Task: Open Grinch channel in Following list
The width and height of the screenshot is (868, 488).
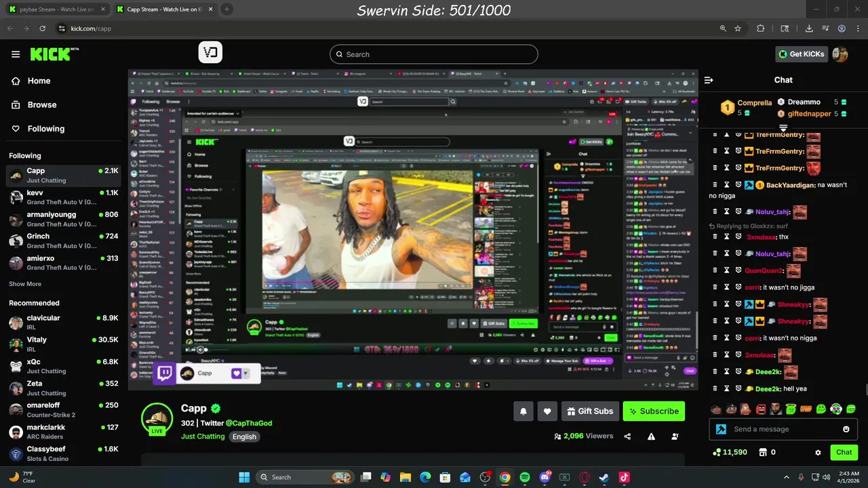Action: pos(64,241)
